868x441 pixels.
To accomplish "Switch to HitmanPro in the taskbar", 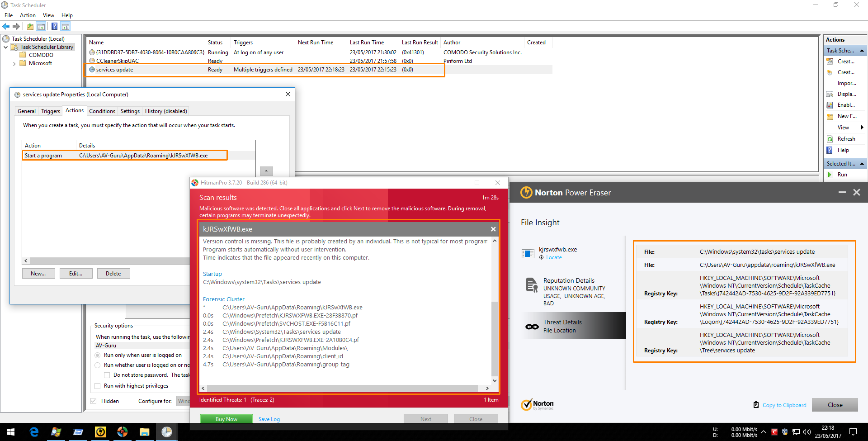I will [x=123, y=432].
